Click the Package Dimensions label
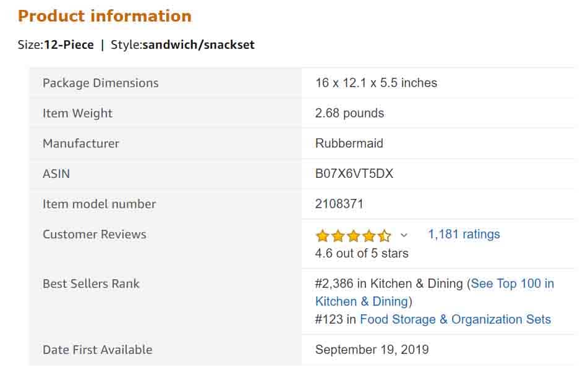The height and width of the screenshot is (378, 588). [x=101, y=83]
